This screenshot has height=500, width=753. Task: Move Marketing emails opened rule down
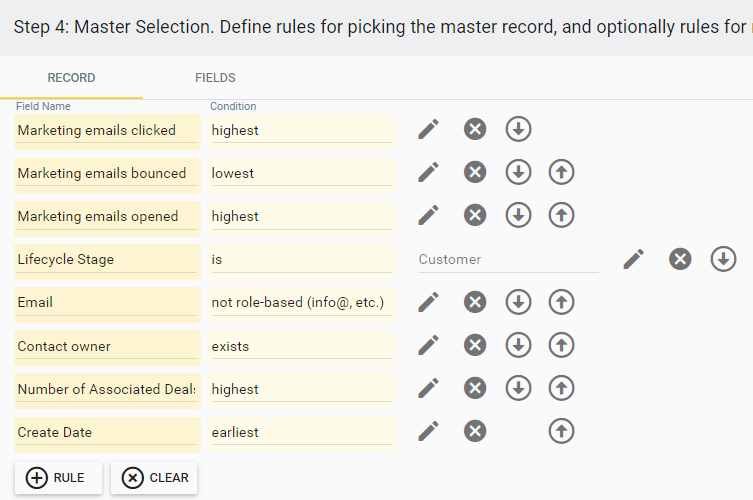point(518,215)
